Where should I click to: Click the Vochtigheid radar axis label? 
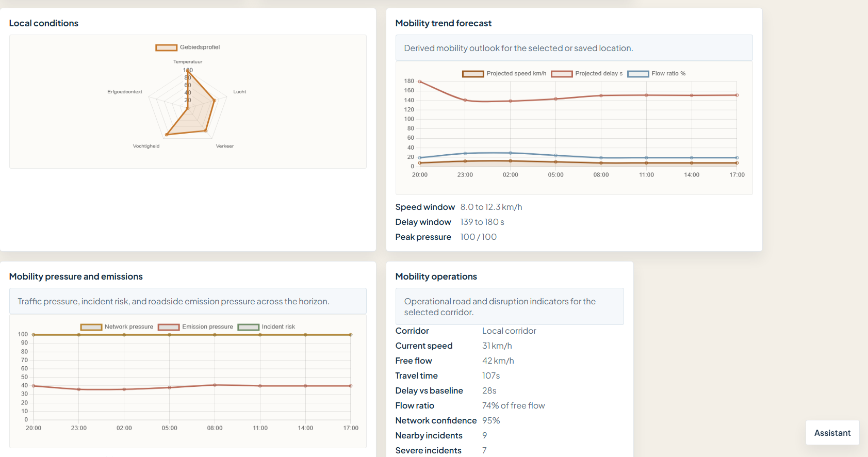tap(146, 146)
